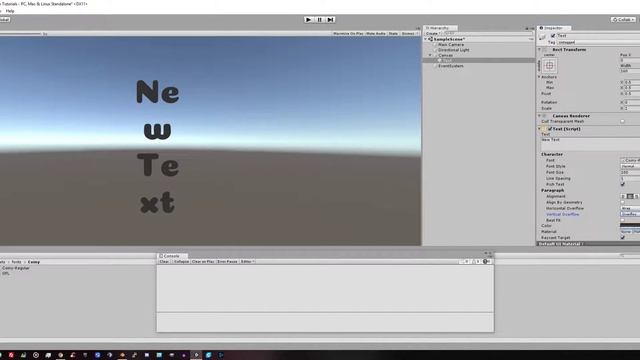The image size is (640, 360).
Task: Toggle Cull Transparent Mesh checkbox
Action: [622, 121]
